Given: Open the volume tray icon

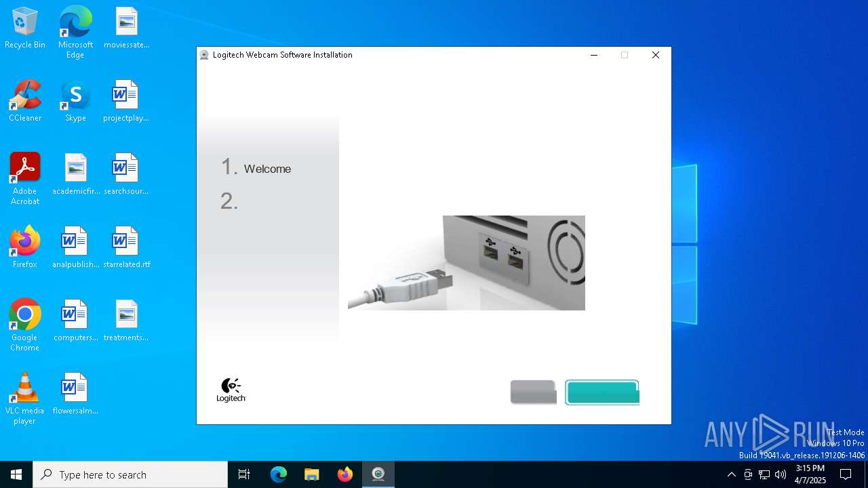Looking at the screenshot, I should click(x=781, y=474).
